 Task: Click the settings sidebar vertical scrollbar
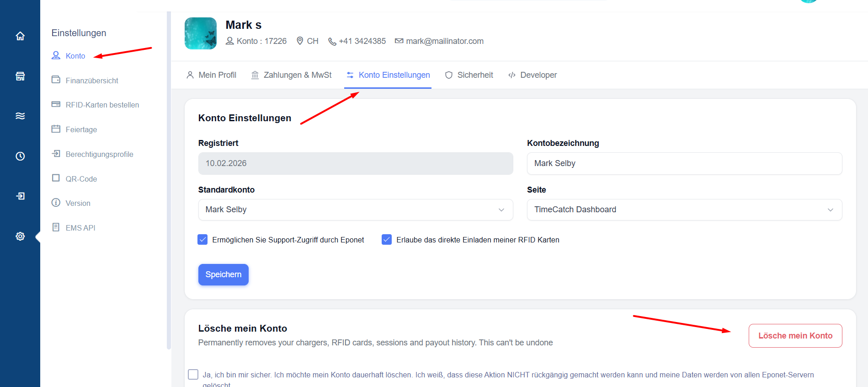tap(169, 181)
